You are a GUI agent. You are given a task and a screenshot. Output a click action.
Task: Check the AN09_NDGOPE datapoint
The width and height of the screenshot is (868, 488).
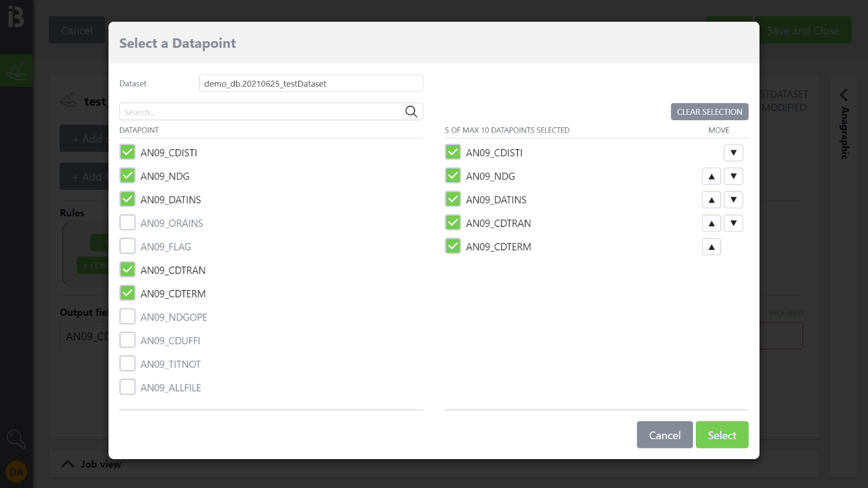click(127, 316)
